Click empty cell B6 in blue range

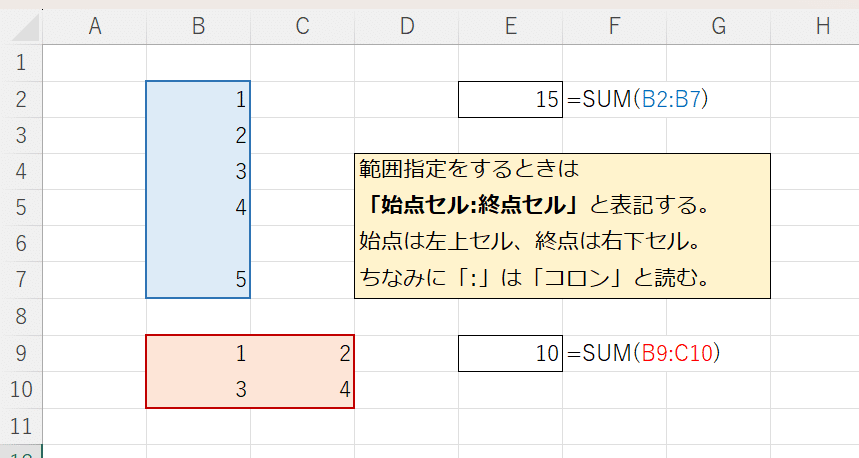point(198,244)
